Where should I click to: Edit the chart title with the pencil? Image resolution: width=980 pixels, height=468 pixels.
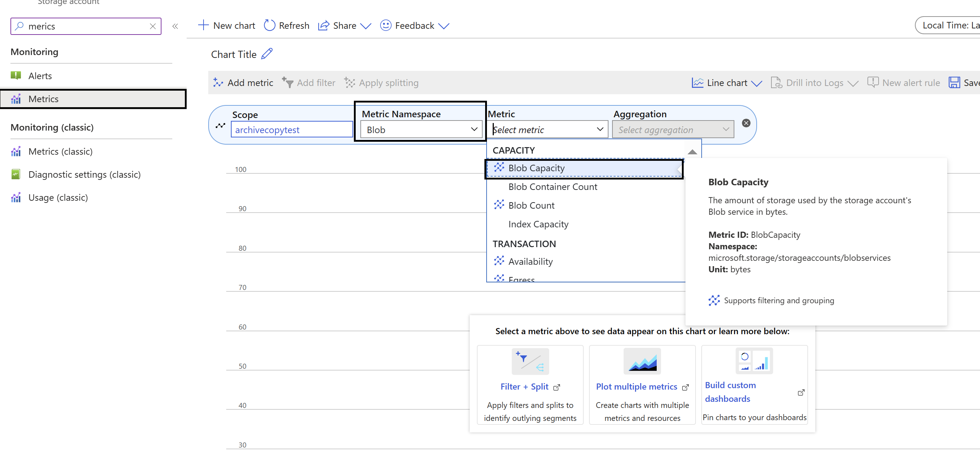[x=267, y=54]
